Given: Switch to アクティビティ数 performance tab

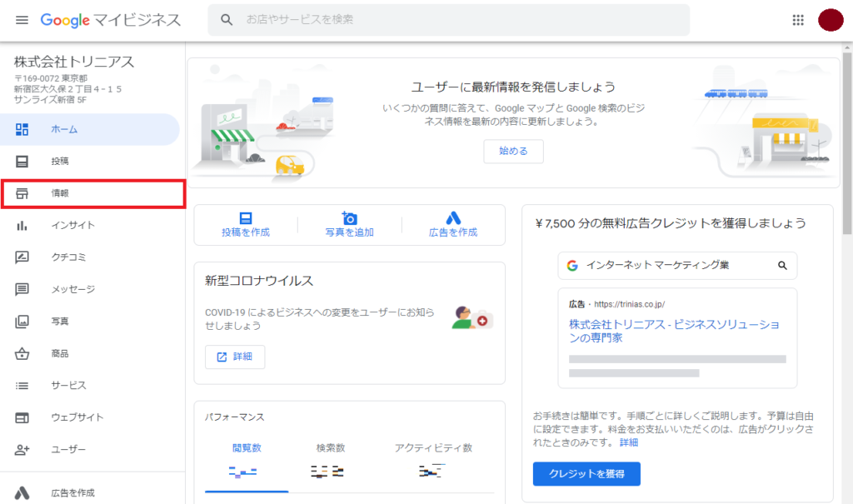Looking at the screenshot, I should click(433, 461).
